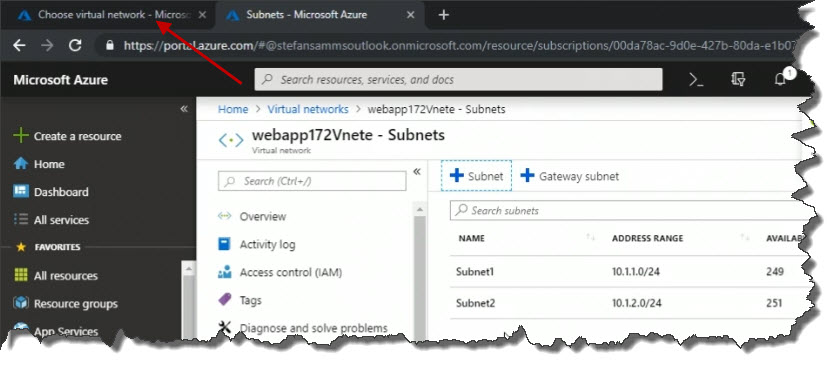838x372 pixels.
Task: Open a new browser tab
Action: 443,15
